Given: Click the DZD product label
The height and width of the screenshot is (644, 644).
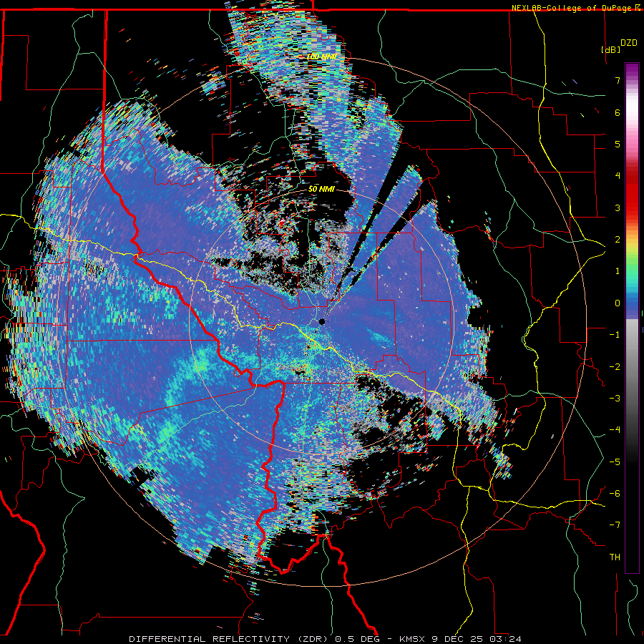Looking at the screenshot, I should (x=629, y=42).
